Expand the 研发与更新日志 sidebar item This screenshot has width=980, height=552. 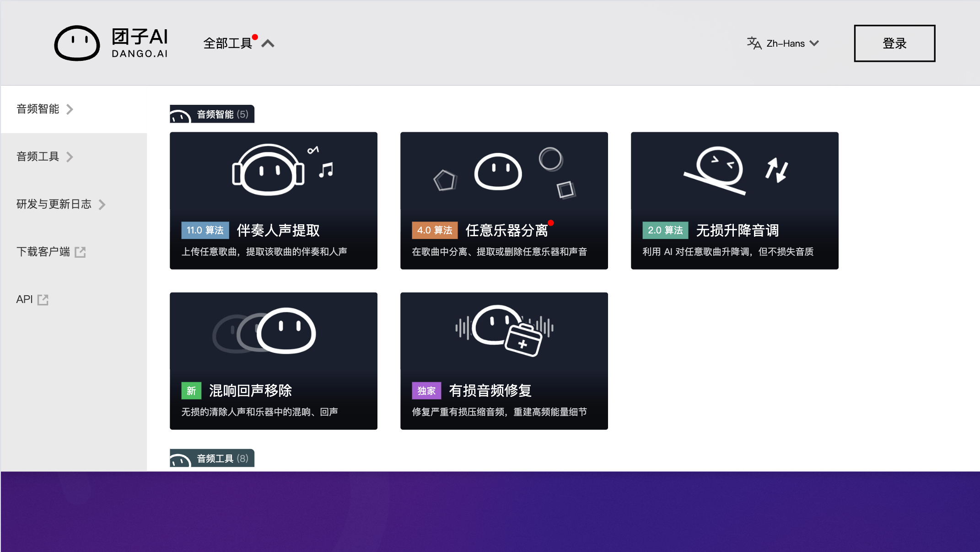click(x=60, y=204)
